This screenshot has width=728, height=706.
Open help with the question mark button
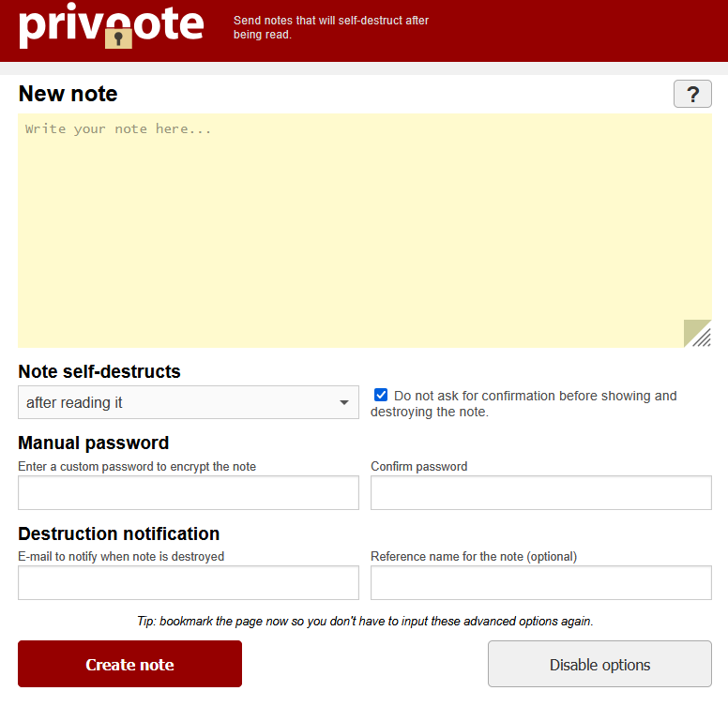click(x=692, y=94)
